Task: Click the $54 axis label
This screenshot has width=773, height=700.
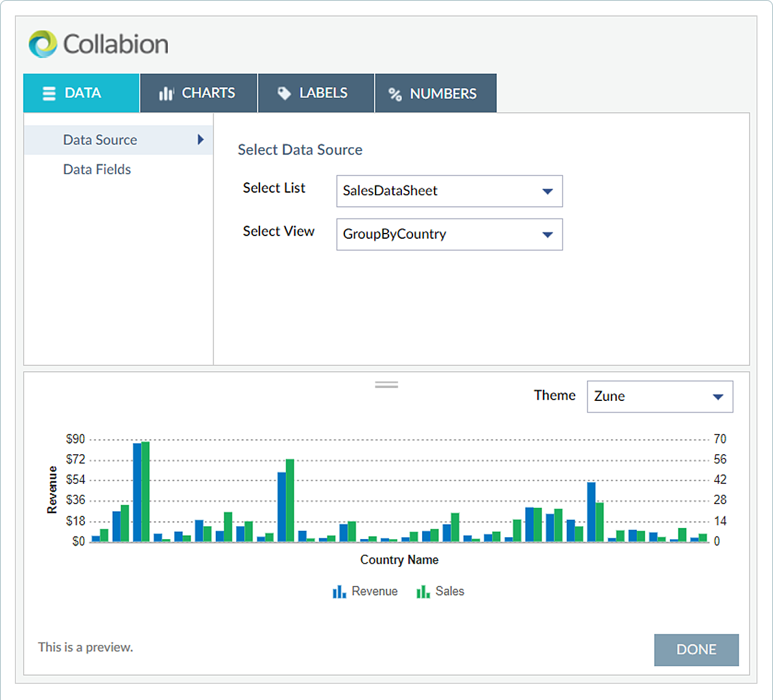Action: [75, 479]
